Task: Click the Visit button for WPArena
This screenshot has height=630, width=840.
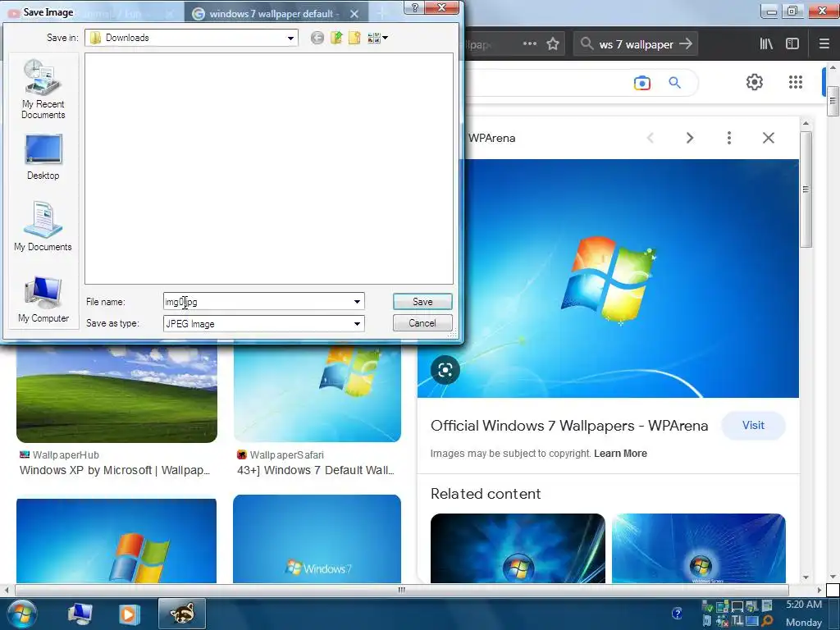Action: click(753, 426)
